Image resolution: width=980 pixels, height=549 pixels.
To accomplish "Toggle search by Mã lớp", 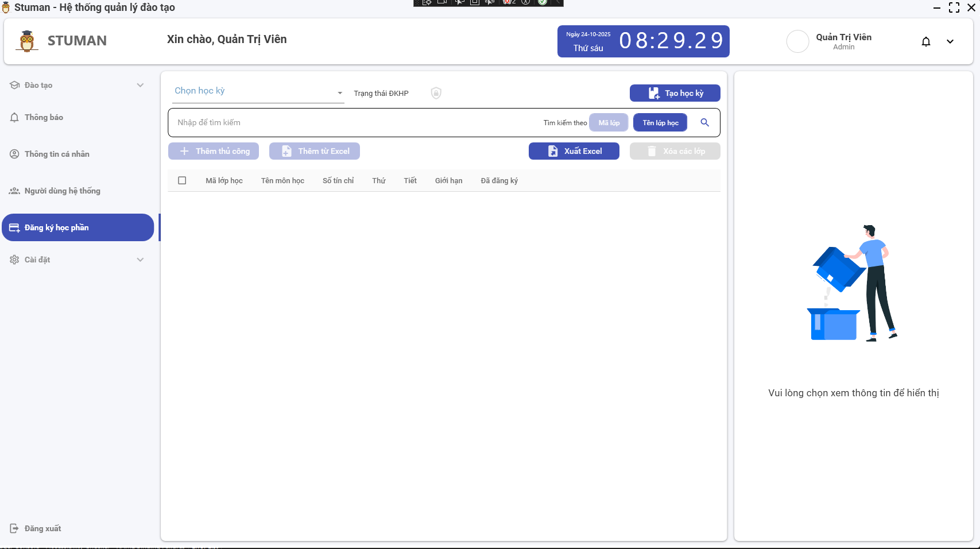I will click(x=609, y=122).
